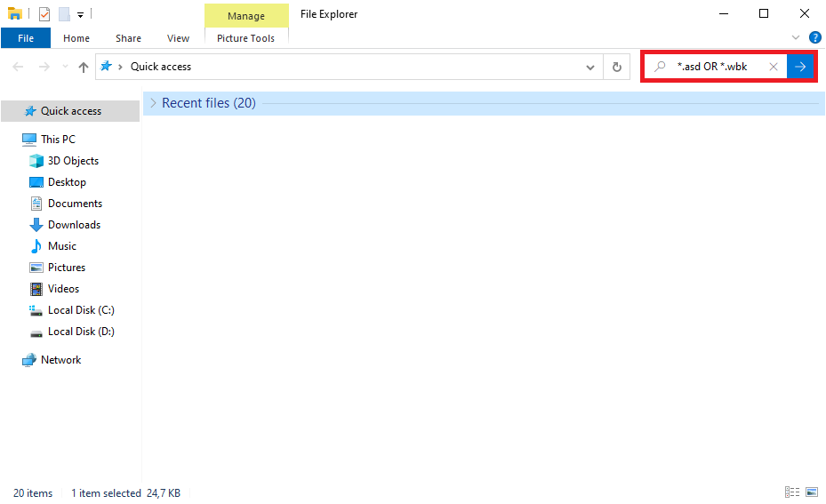Run the search with arrow button
Image resolution: width=826 pixels, height=504 pixels.
click(x=800, y=67)
